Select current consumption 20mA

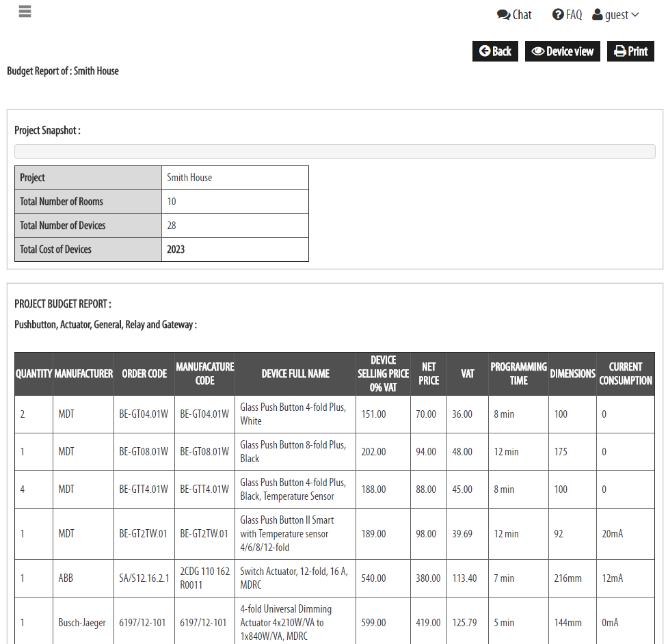pos(626,534)
